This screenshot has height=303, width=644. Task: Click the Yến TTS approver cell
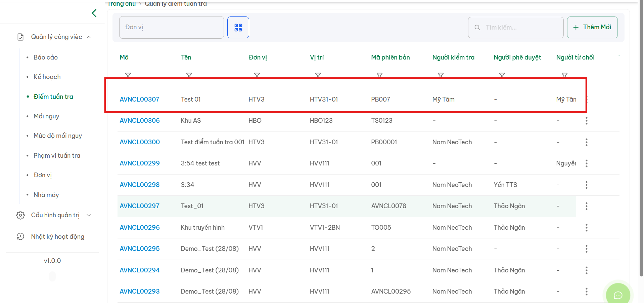point(505,185)
